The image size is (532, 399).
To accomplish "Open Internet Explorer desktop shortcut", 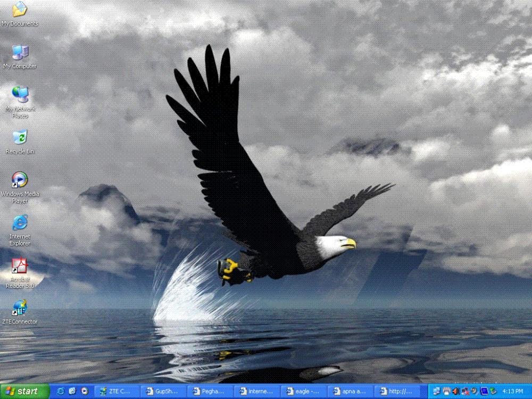I will point(20,223).
